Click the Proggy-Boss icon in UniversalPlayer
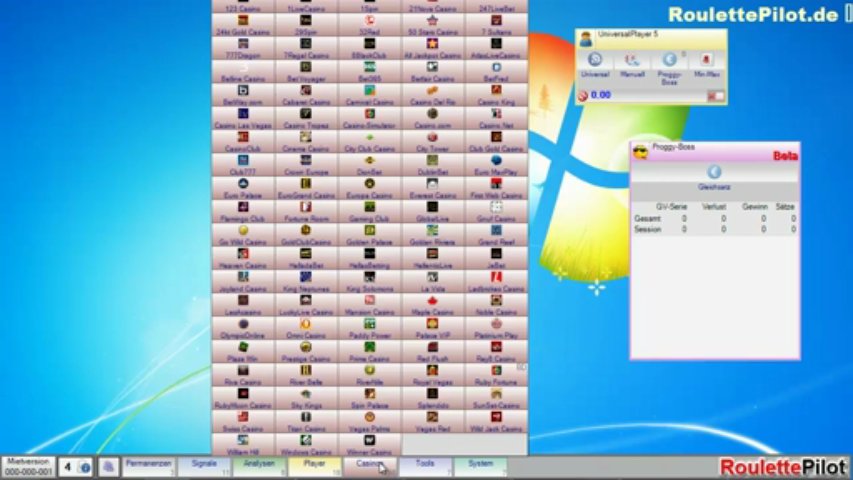 coord(669,65)
